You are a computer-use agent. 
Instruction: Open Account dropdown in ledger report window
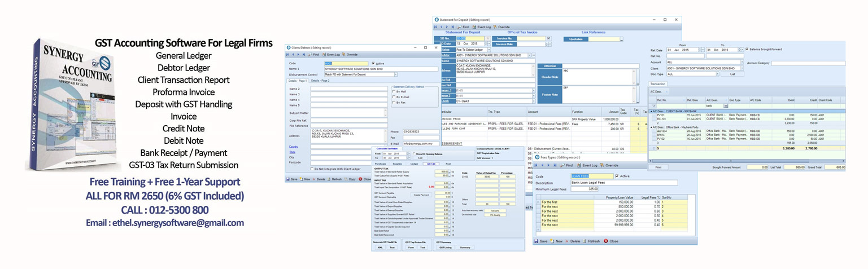click(742, 62)
